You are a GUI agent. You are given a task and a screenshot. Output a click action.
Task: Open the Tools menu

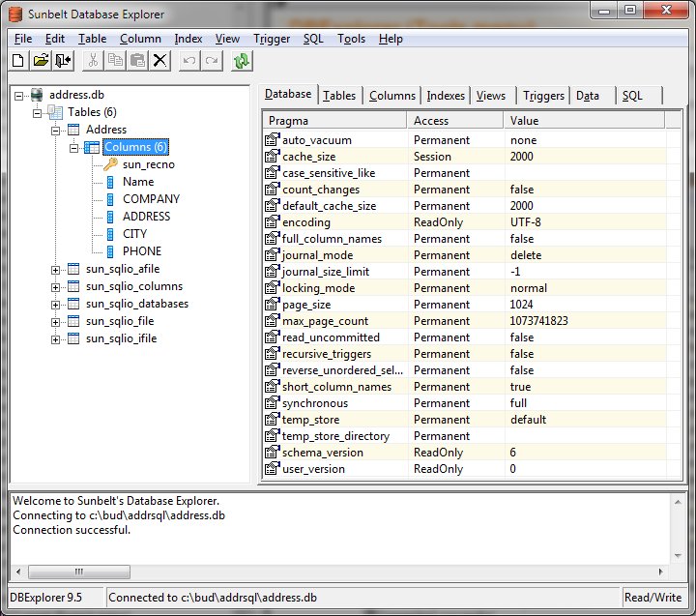pos(351,39)
